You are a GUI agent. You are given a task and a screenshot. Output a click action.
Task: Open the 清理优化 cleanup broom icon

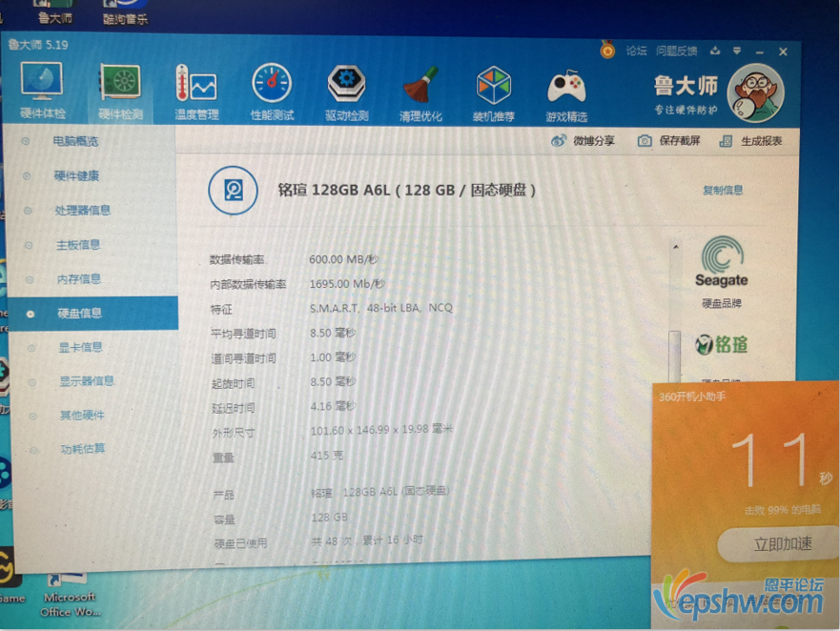click(420, 93)
